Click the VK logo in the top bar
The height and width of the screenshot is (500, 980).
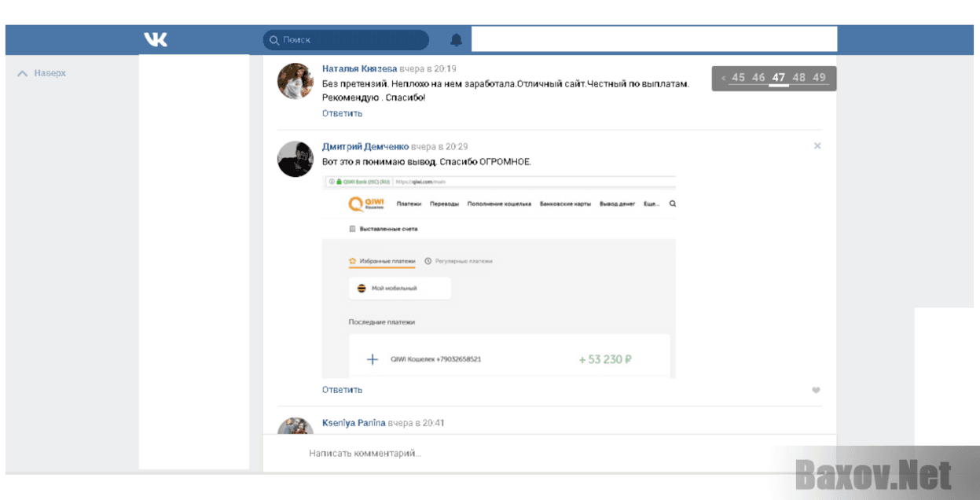coord(156,39)
